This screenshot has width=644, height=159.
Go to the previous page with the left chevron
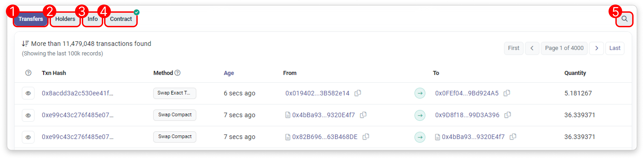(x=532, y=48)
